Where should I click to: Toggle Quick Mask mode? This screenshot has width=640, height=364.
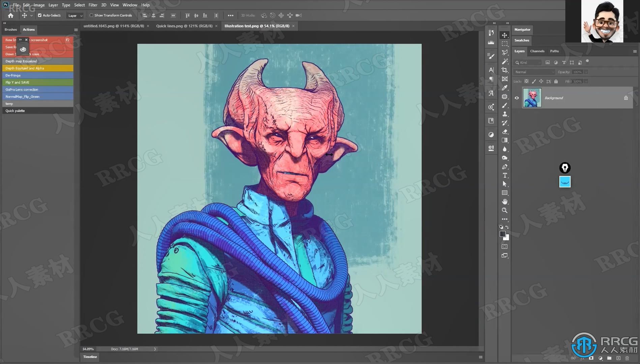[504, 247]
